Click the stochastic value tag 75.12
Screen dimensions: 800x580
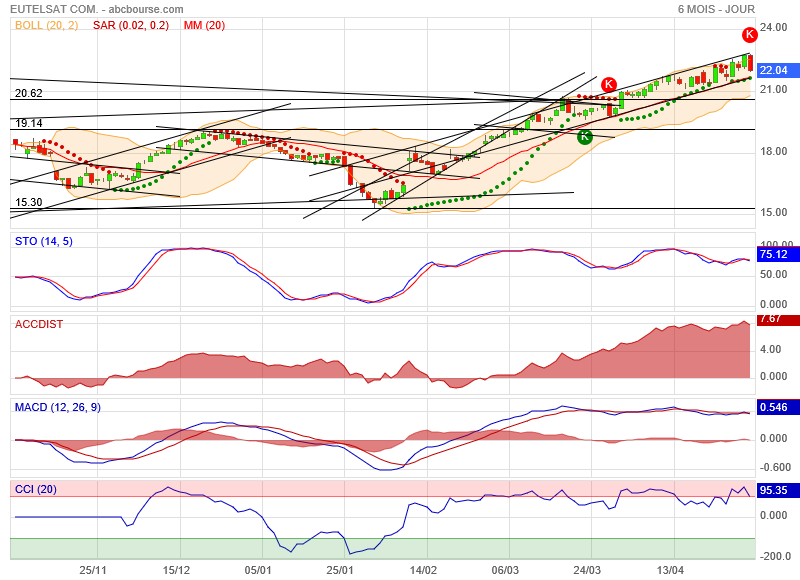(778, 254)
